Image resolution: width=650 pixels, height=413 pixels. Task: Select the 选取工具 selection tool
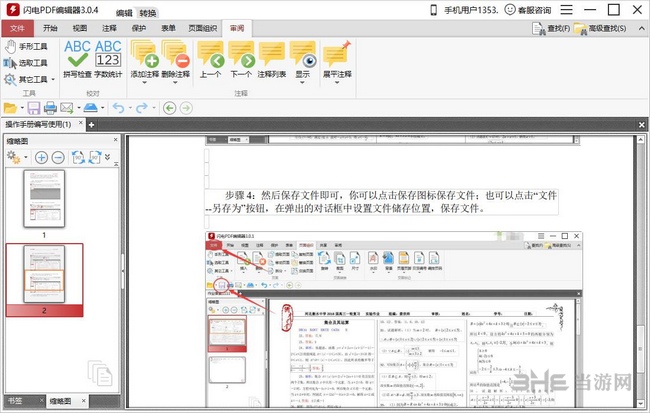26,63
